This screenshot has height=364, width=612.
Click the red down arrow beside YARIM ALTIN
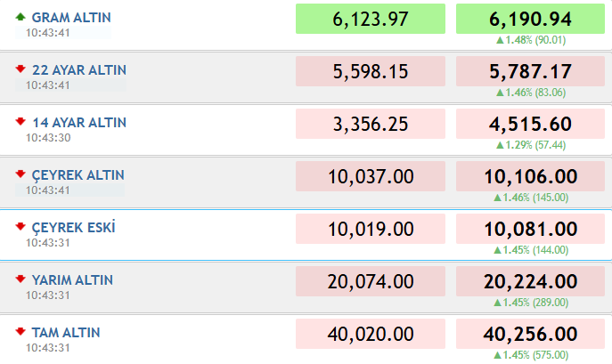click(20, 279)
